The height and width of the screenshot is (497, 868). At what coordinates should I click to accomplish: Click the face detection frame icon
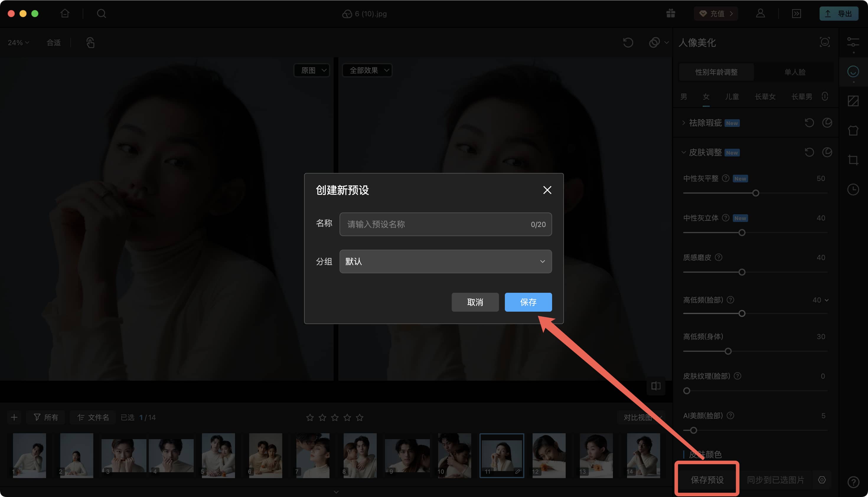click(825, 42)
